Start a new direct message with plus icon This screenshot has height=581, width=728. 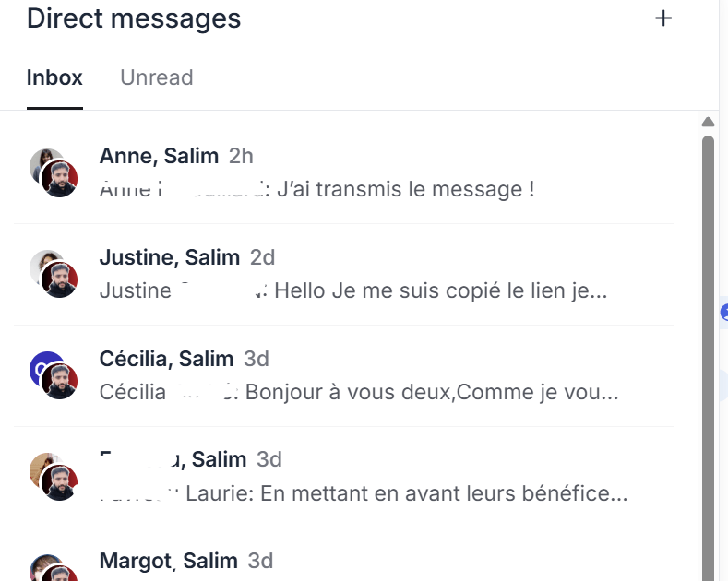pos(663,18)
